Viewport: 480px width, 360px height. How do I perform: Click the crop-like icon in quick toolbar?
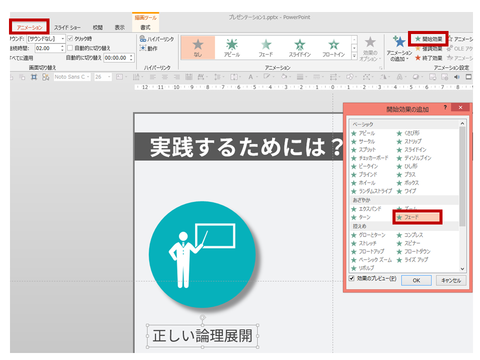pos(34,77)
